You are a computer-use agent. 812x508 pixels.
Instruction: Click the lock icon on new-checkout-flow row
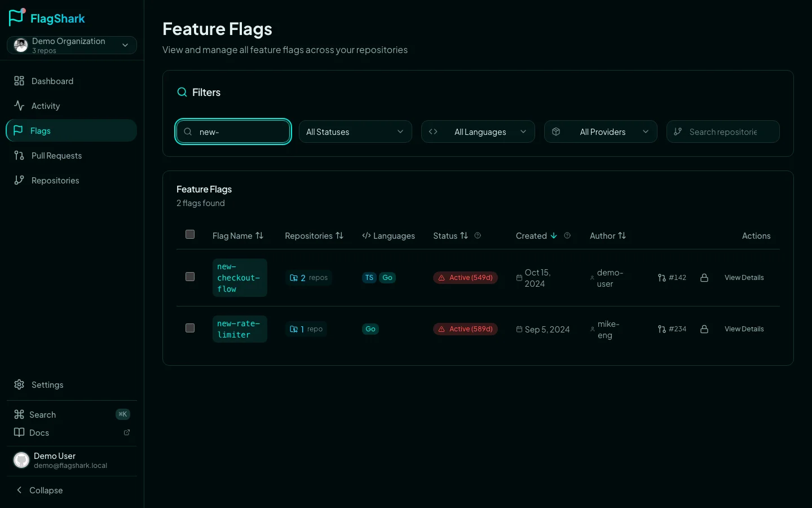click(704, 277)
